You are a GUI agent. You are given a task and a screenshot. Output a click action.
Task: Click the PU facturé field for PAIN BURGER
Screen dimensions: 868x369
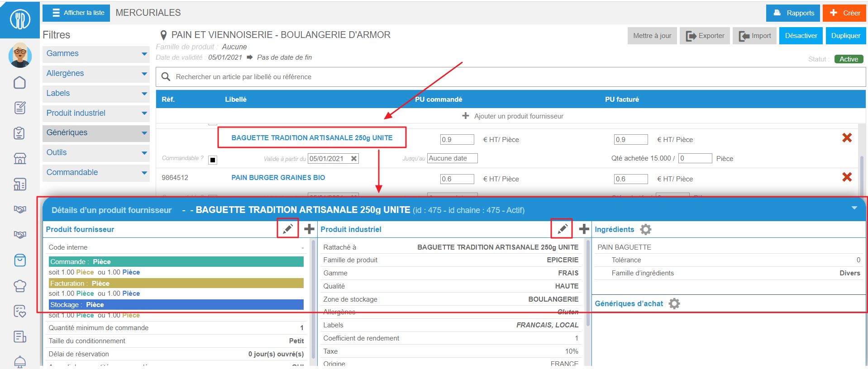tap(631, 179)
